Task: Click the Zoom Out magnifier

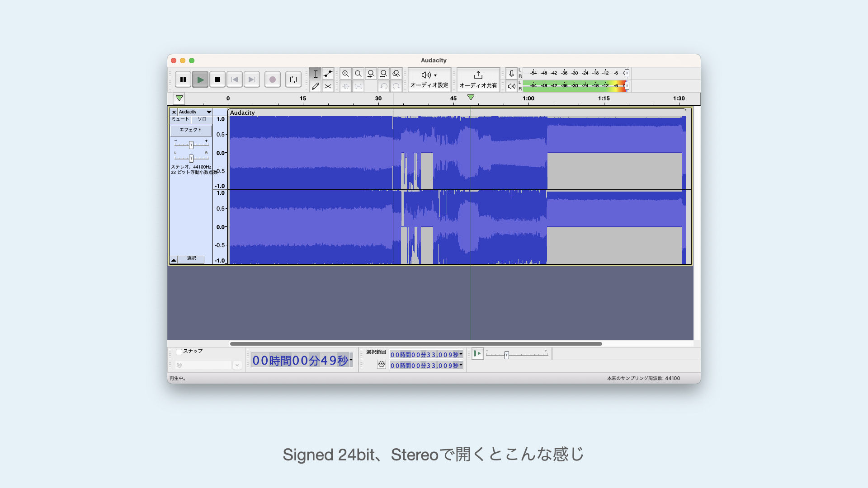Action: pos(358,74)
